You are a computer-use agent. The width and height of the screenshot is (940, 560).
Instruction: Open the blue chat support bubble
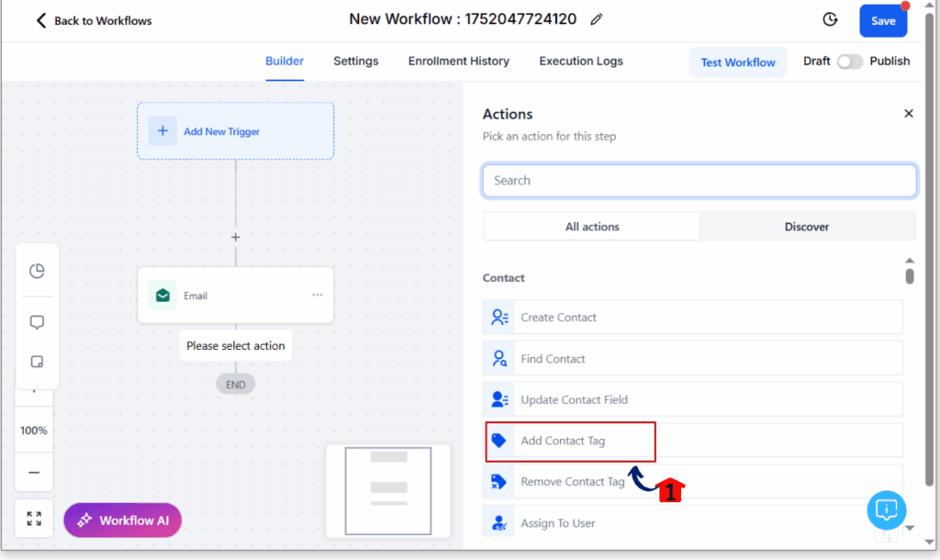tap(886, 510)
